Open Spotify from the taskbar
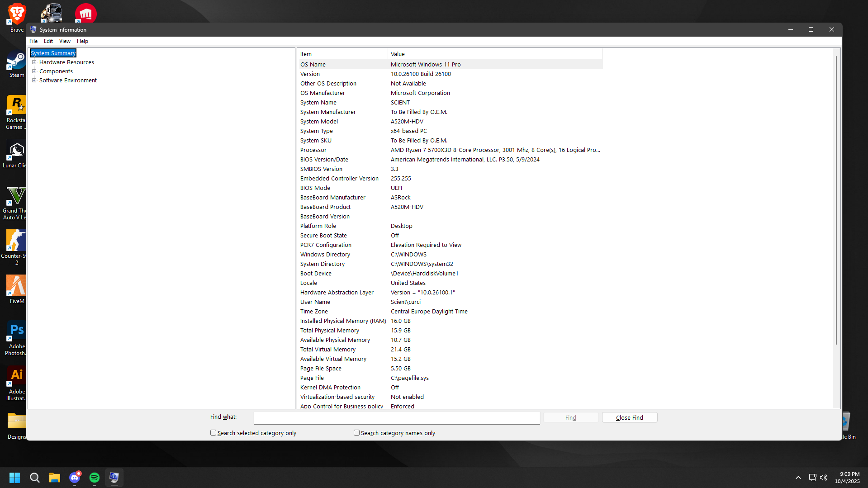Screen dimensions: 868x488 95,478
